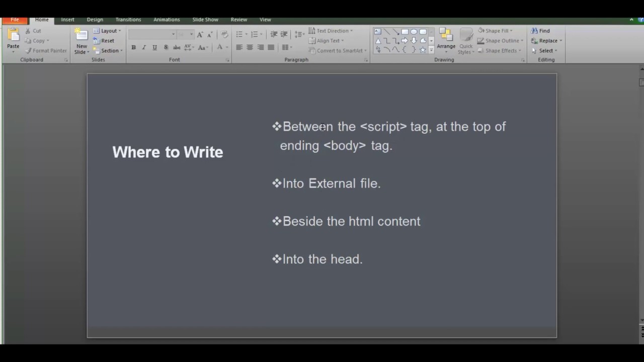
Task: Open Quick Styles gallery
Action: (x=466, y=41)
